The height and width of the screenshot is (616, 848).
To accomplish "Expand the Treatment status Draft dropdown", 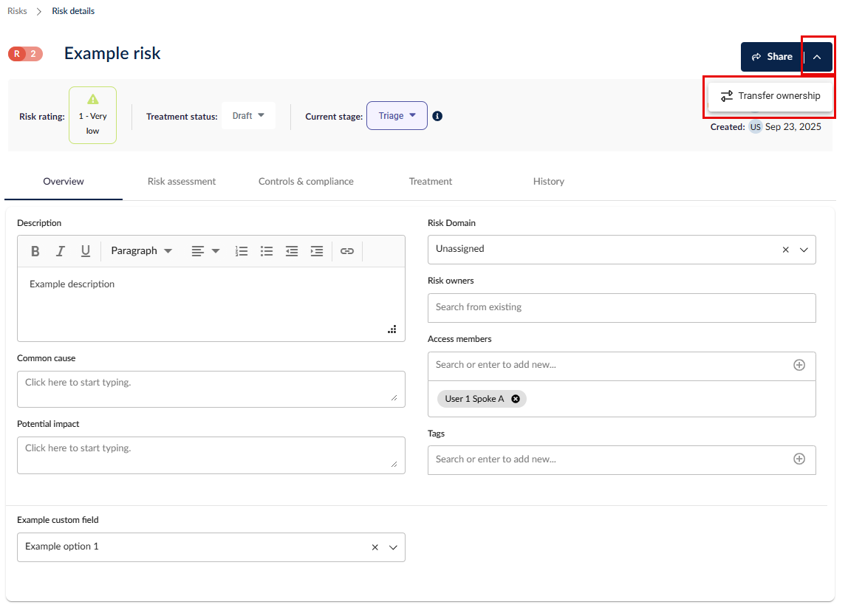I will (248, 116).
